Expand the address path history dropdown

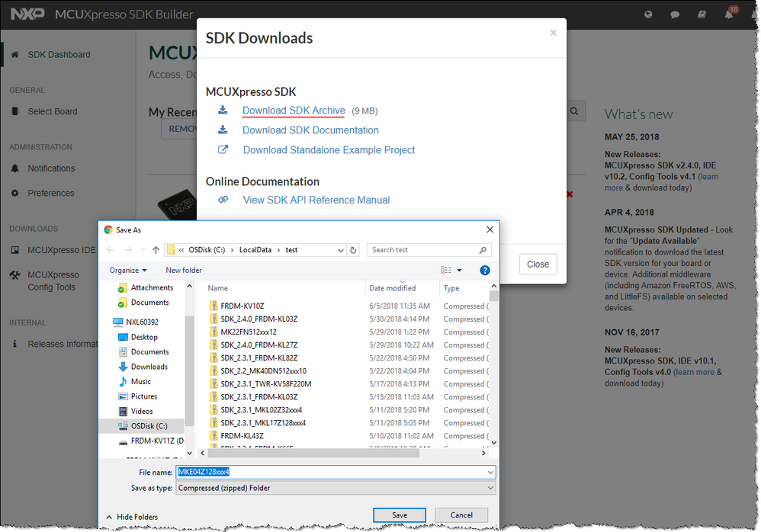pos(341,250)
